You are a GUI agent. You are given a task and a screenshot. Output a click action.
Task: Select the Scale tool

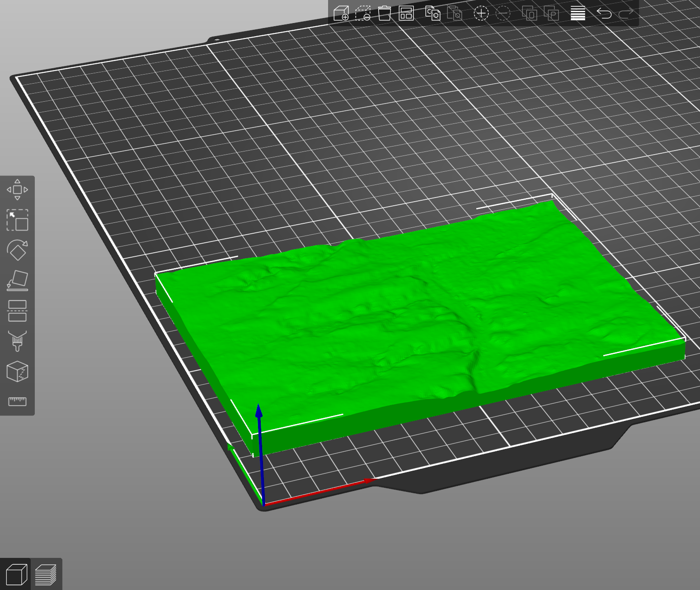click(17, 220)
